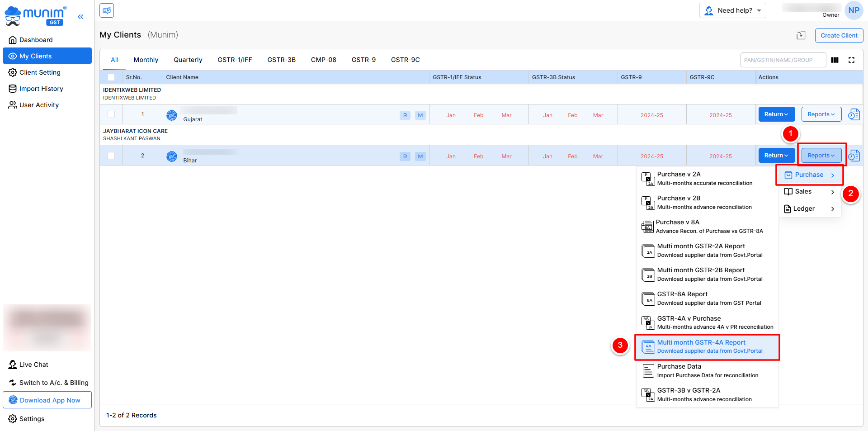The width and height of the screenshot is (868, 431).
Task: Expand the Sales submenu
Action: [809, 192]
